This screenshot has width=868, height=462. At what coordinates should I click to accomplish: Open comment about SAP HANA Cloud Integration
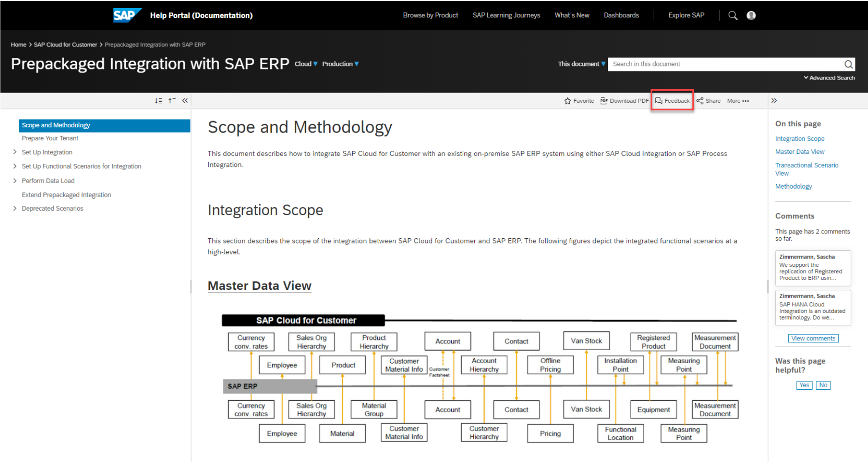click(x=813, y=308)
